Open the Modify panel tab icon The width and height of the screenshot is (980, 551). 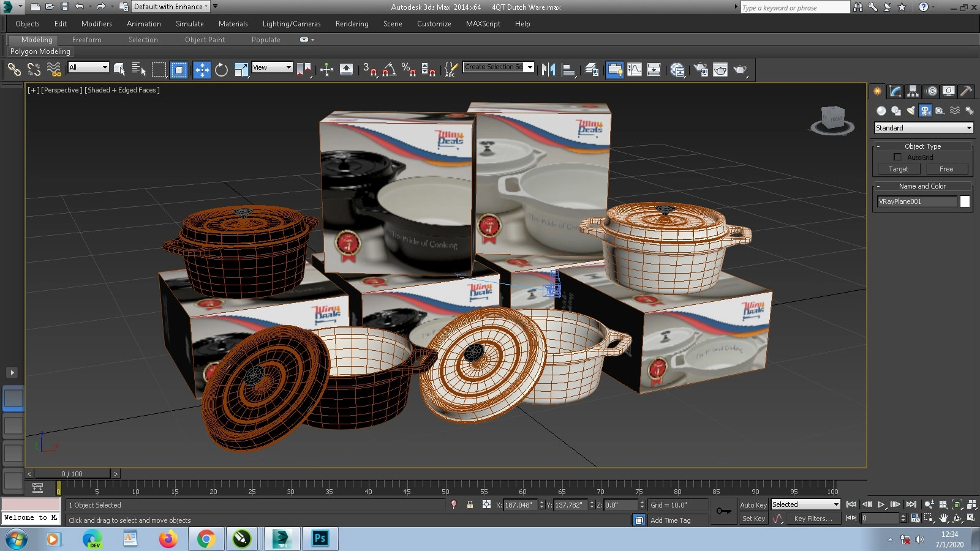pos(895,91)
